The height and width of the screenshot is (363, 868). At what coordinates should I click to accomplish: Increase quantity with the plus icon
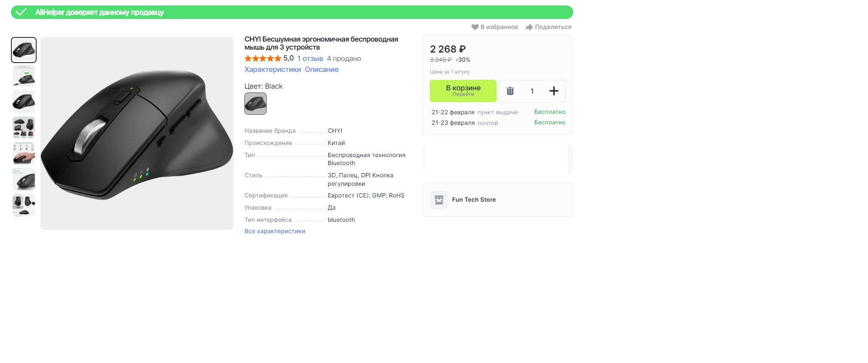coord(554,91)
